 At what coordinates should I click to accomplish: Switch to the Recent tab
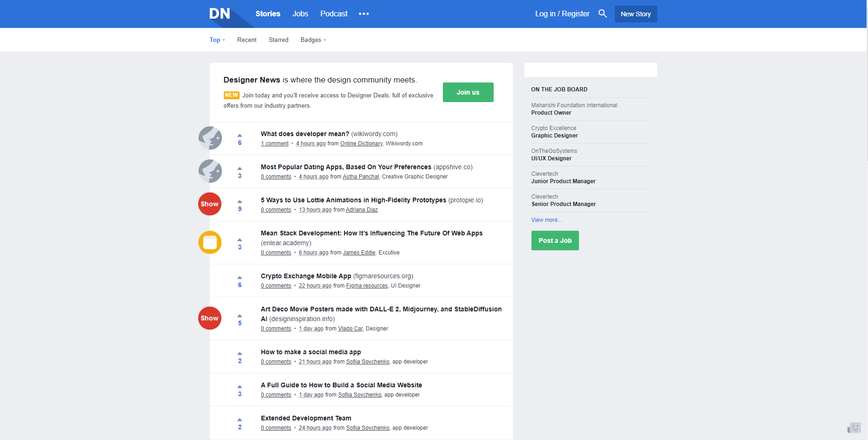pos(247,40)
